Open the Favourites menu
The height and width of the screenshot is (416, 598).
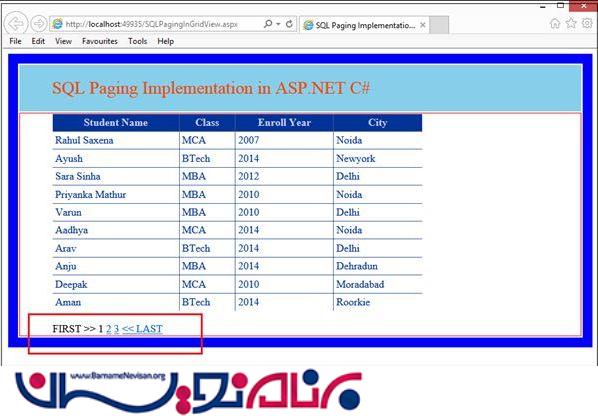click(x=100, y=41)
